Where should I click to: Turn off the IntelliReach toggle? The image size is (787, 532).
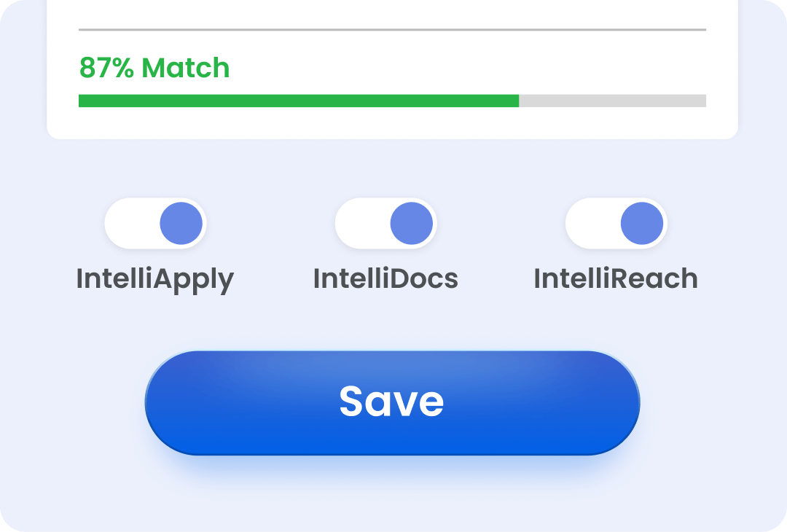click(616, 223)
